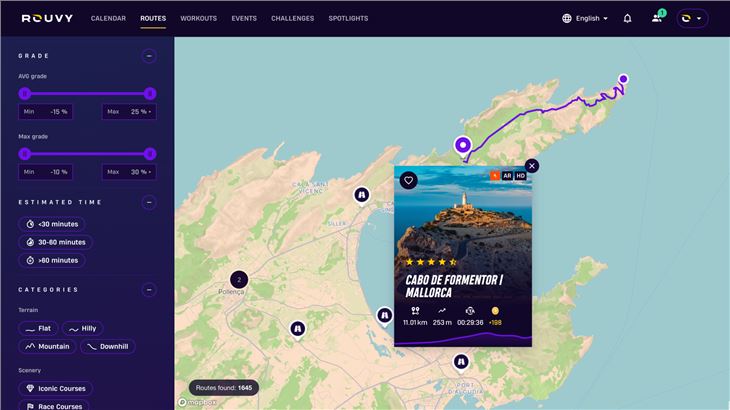This screenshot has width=730, height=410.
Task: Collapse the Grade filter section
Action: point(149,56)
